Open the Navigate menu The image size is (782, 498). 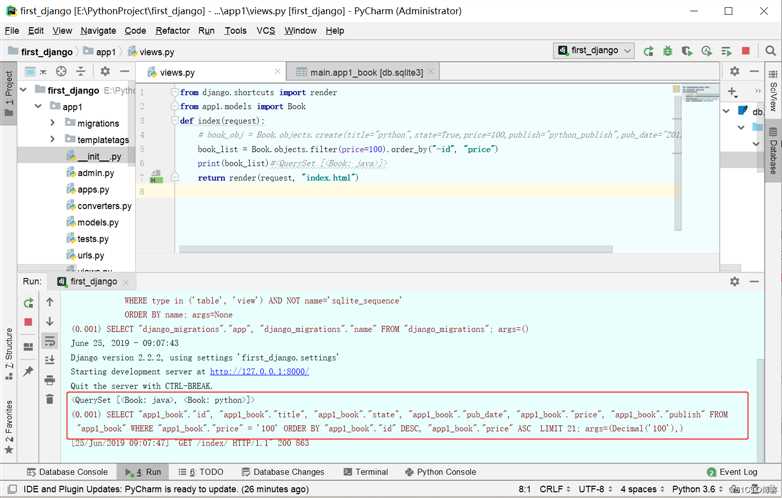point(98,30)
